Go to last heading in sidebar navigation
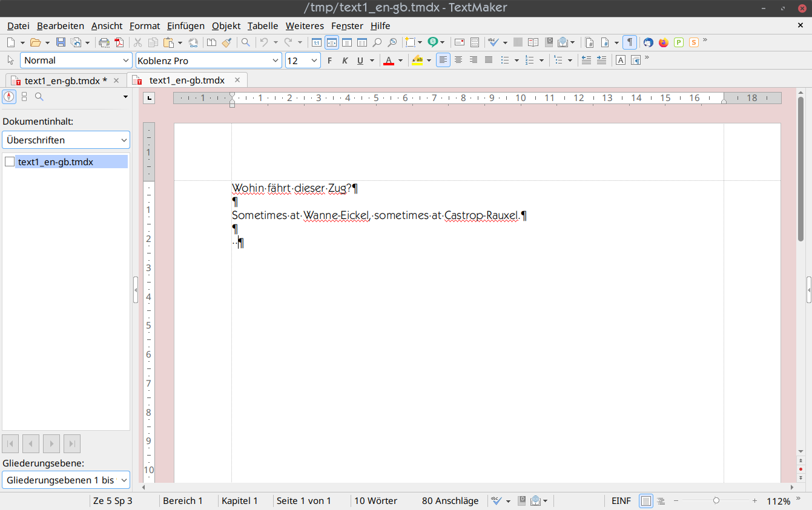 click(72, 443)
